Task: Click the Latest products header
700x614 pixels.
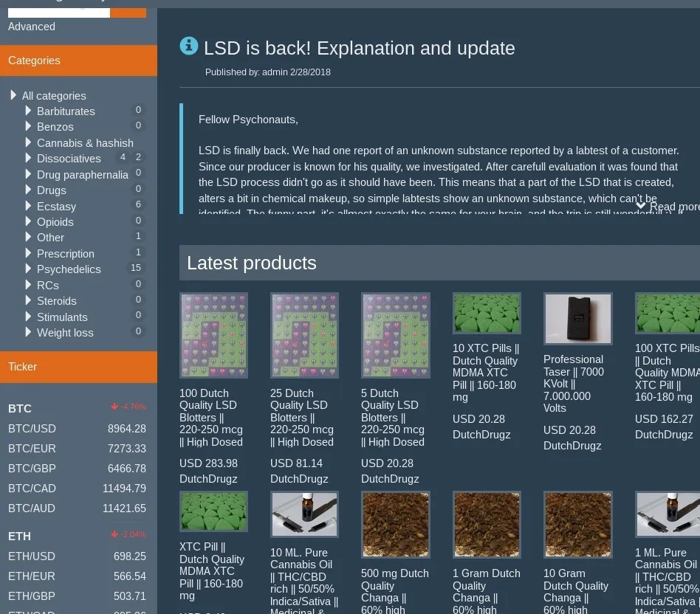Action: pyautogui.click(x=439, y=263)
